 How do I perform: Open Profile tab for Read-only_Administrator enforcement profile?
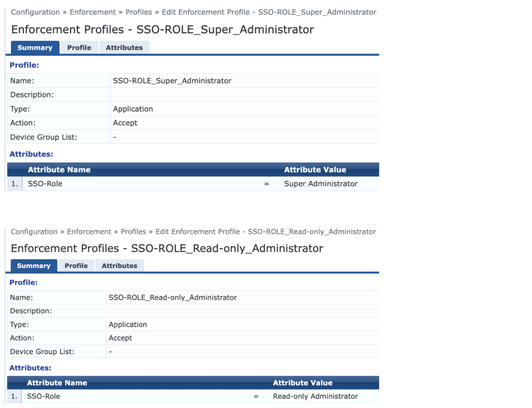coord(76,266)
